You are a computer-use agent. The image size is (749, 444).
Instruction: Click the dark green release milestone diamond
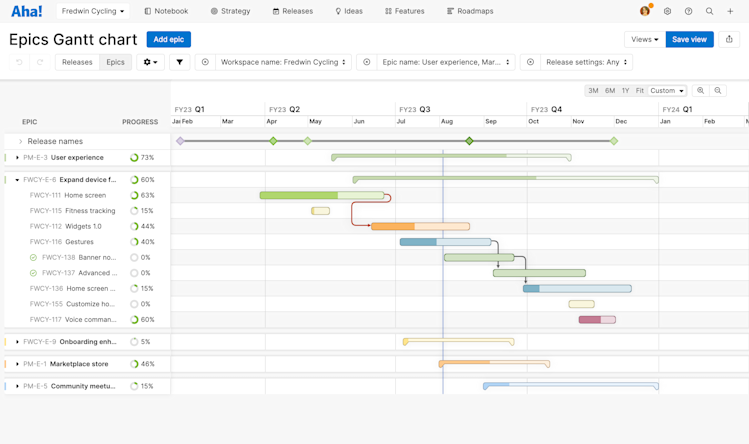pyautogui.click(x=470, y=141)
